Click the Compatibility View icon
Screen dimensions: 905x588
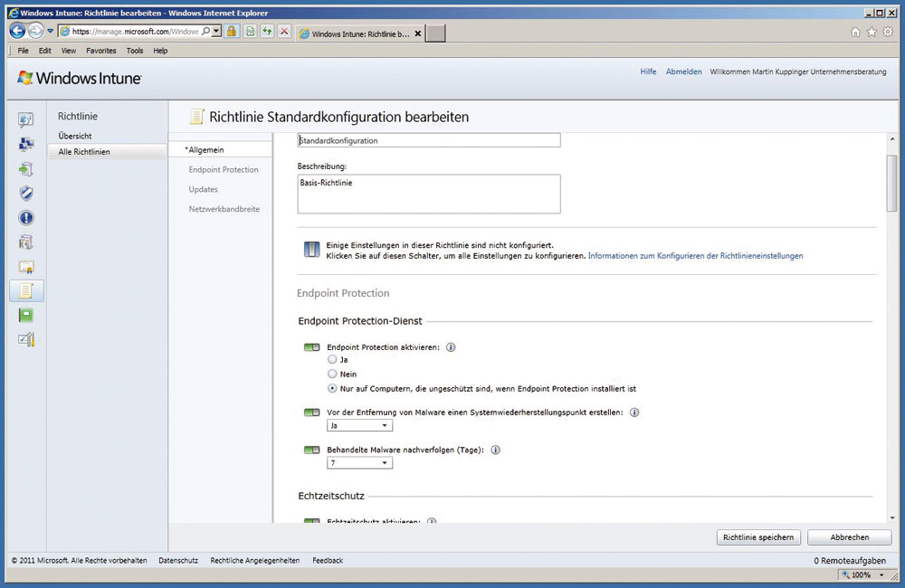[250, 31]
